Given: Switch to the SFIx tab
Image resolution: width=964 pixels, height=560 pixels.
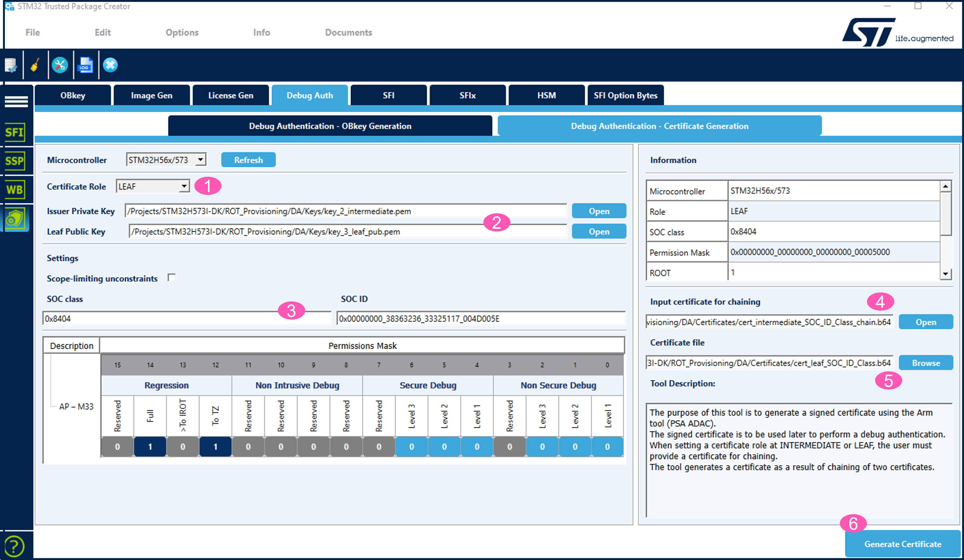Looking at the screenshot, I should pos(467,95).
